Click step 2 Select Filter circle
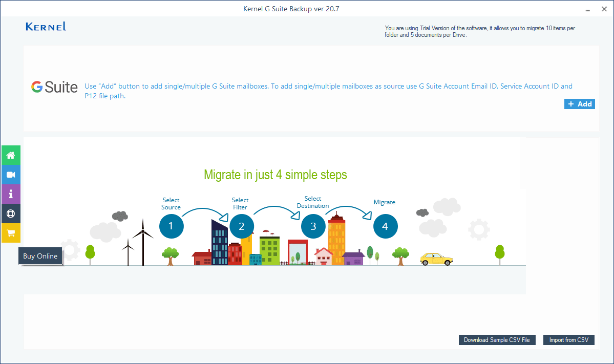The height and width of the screenshot is (364, 614). (x=242, y=226)
